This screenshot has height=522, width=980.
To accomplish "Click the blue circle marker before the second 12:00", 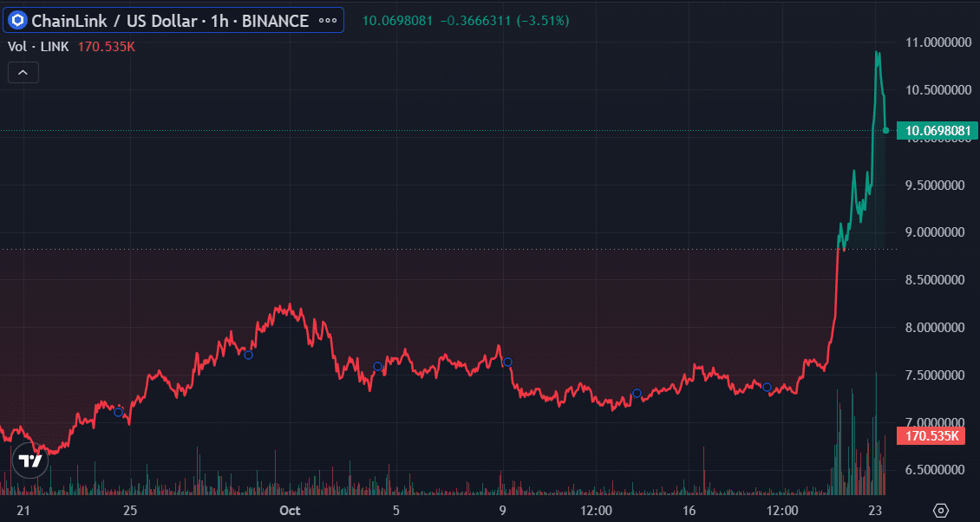I will (x=767, y=387).
